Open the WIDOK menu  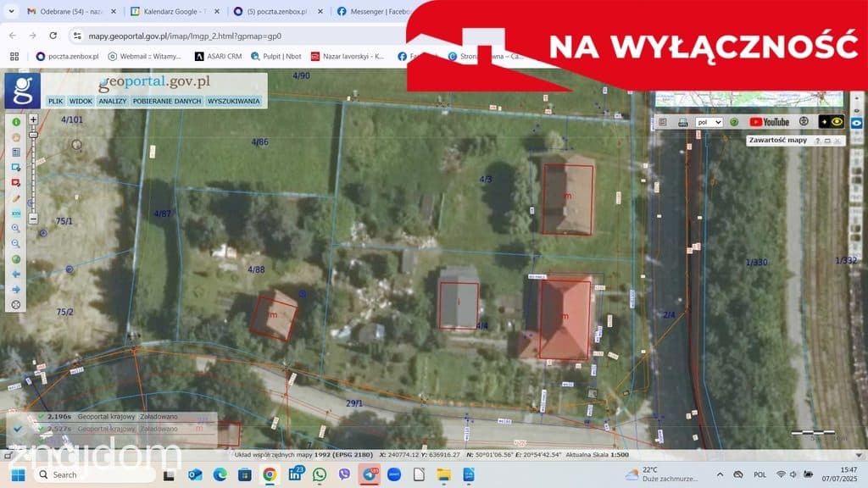click(x=81, y=102)
